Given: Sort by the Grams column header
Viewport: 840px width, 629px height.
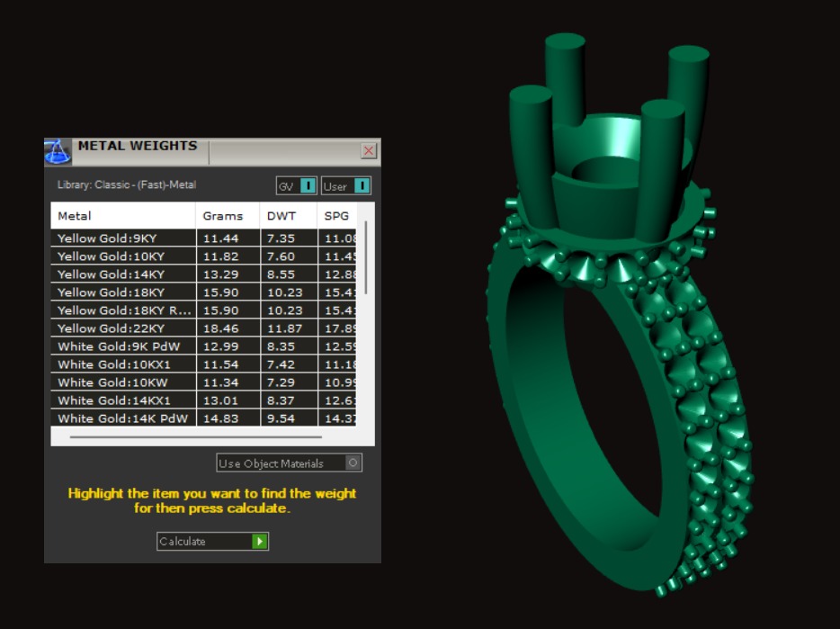Looking at the screenshot, I should (228, 216).
